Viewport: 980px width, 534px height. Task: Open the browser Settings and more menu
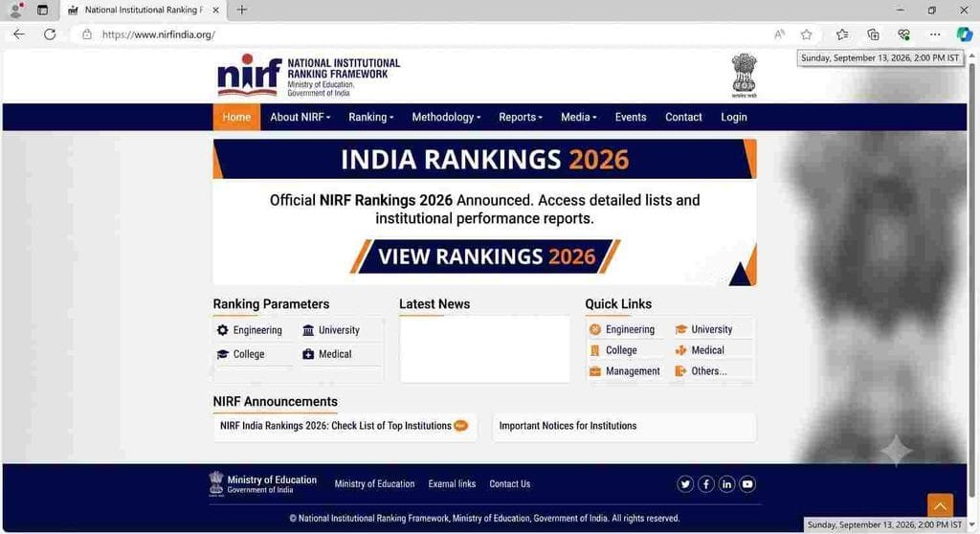tap(934, 34)
